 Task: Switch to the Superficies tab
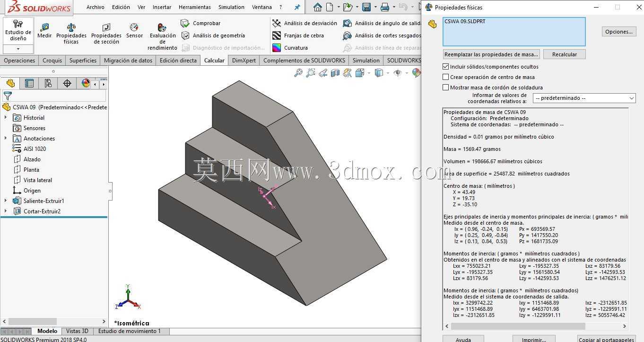click(x=83, y=60)
